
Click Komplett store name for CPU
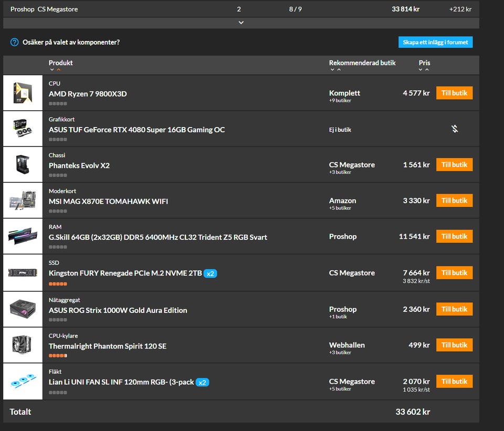click(x=344, y=93)
